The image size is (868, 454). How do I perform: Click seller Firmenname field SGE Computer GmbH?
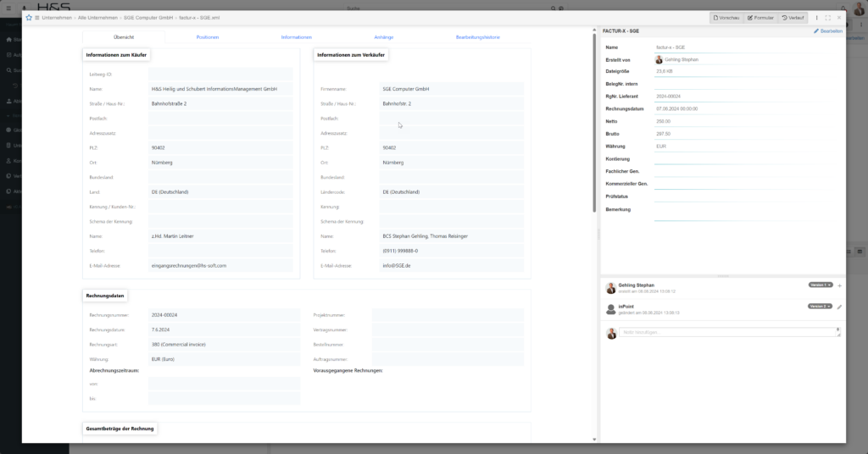(x=451, y=88)
